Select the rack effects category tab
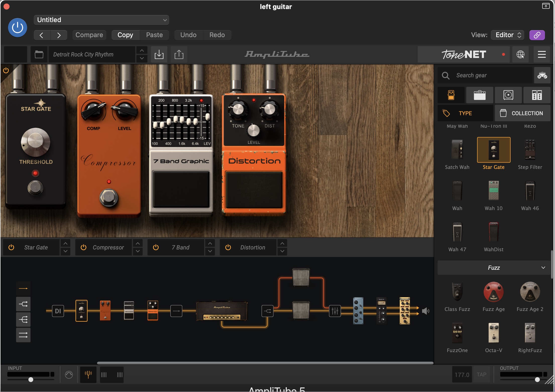 coord(537,95)
